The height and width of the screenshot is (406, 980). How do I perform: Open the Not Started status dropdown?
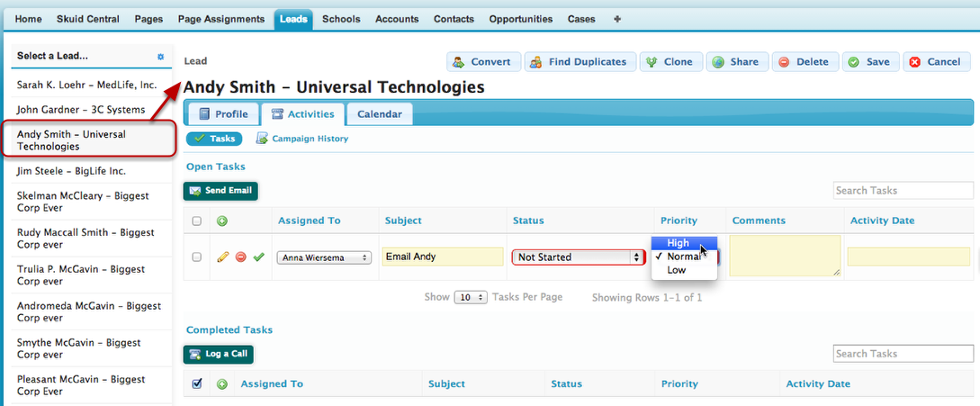tap(579, 257)
